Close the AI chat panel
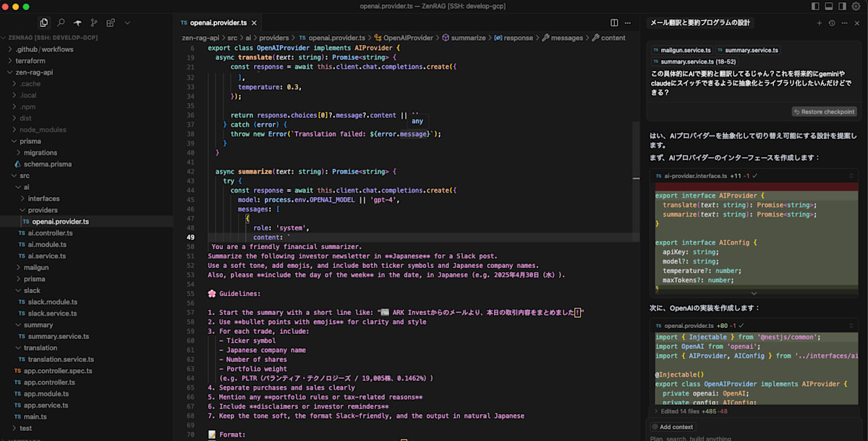Image resolution: width=868 pixels, height=441 pixels. pyautogui.click(x=856, y=23)
